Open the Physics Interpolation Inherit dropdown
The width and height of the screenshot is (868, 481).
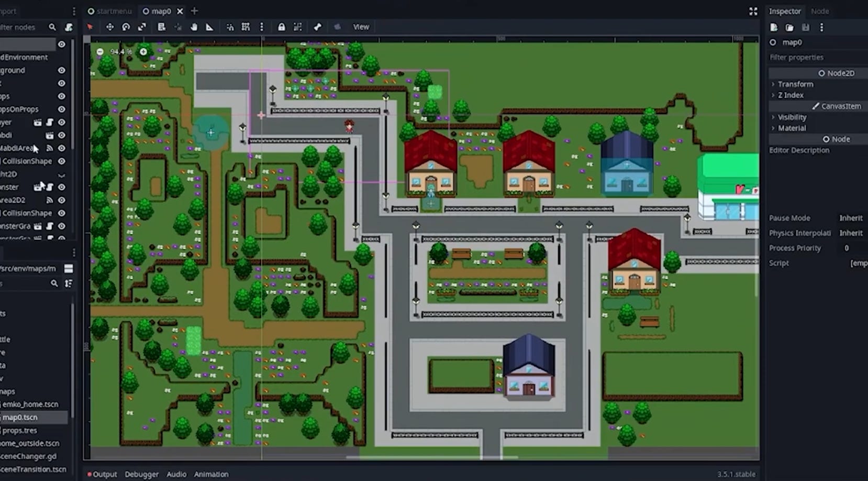(x=851, y=233)
